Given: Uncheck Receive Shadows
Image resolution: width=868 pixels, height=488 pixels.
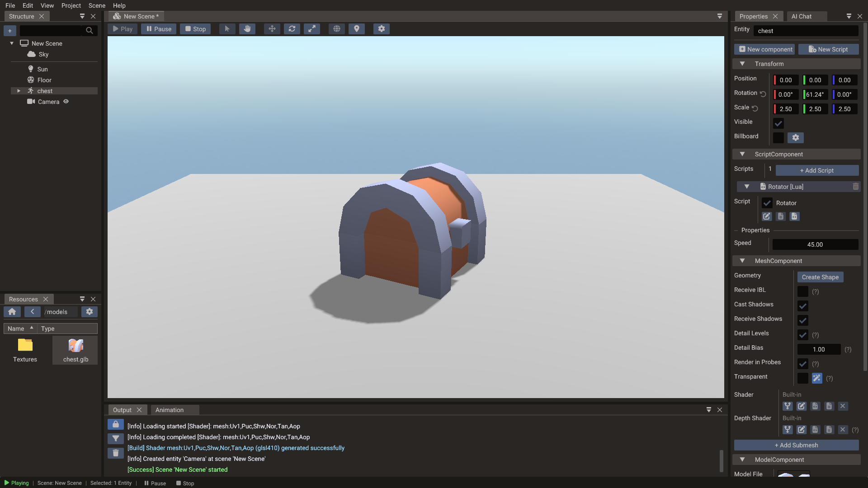Looking at the screenshot, I should tap(803, 320).
